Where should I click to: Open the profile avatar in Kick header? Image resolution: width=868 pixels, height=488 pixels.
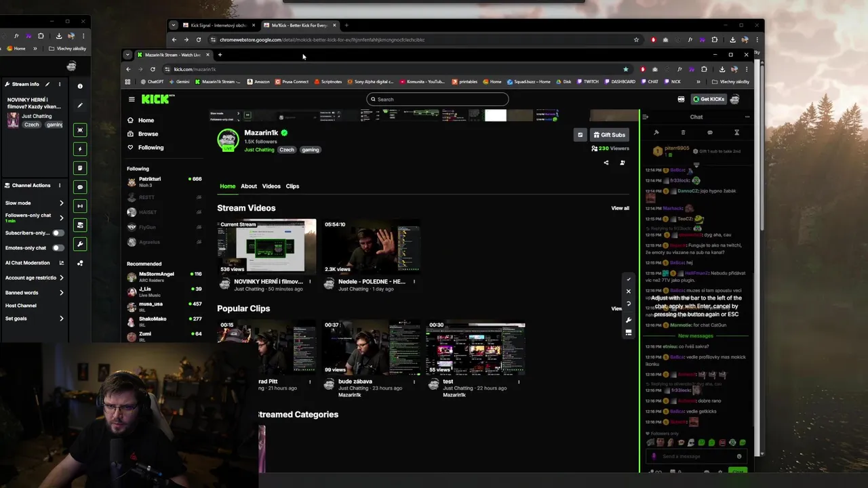click(x=734, y=99)
